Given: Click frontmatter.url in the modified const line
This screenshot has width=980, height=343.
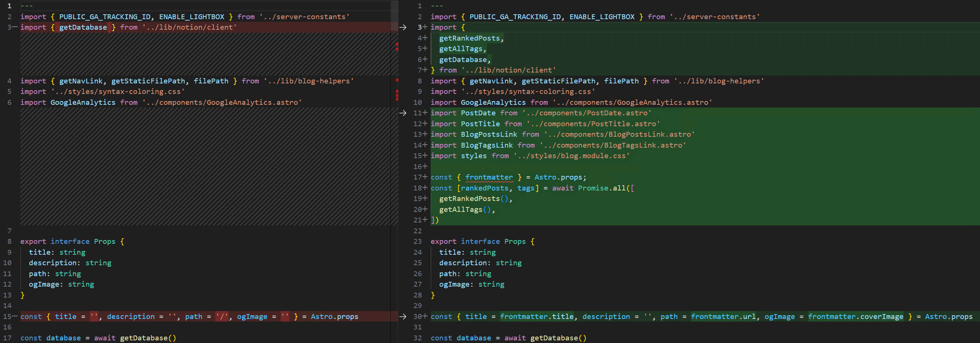Looking at the screenshot, I should 723,316.
